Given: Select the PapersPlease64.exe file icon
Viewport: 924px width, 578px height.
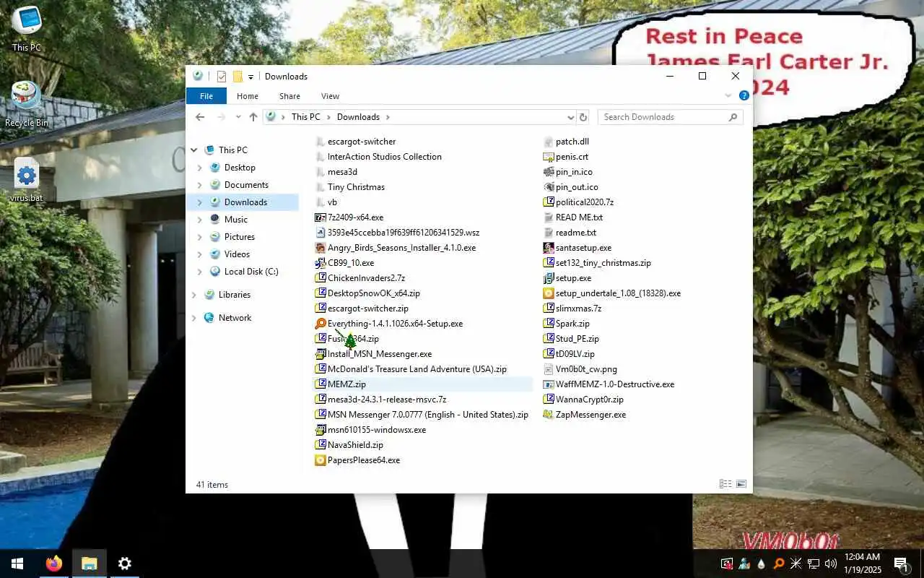Looking at the screenshot, I should [x=321, y=460].
